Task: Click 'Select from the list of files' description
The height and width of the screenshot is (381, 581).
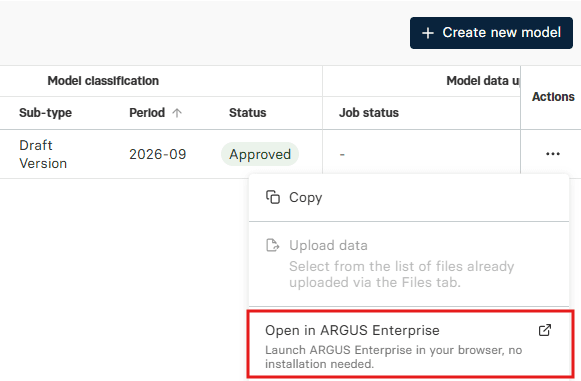Action: click(x=401, y=274)
